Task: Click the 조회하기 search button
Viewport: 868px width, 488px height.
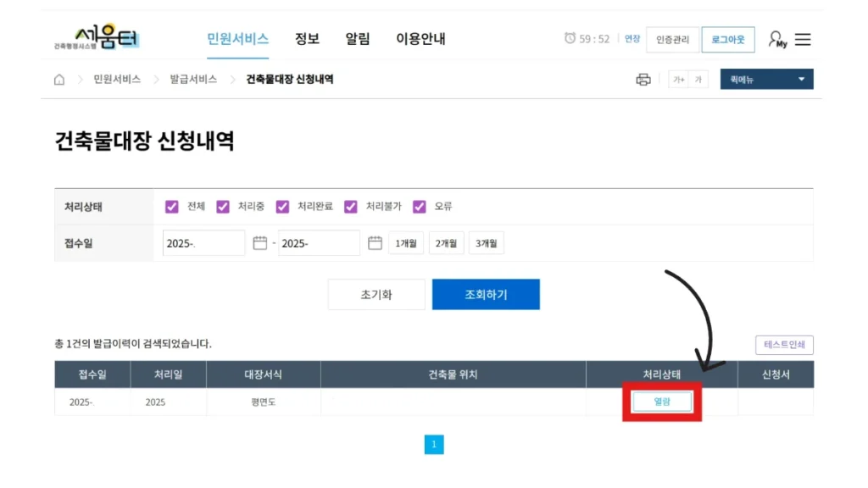Action: pos(486,294)
